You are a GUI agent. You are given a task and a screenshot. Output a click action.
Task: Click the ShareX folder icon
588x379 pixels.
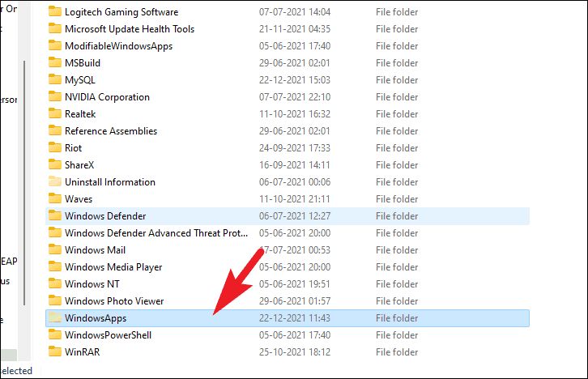click(55, 164)
